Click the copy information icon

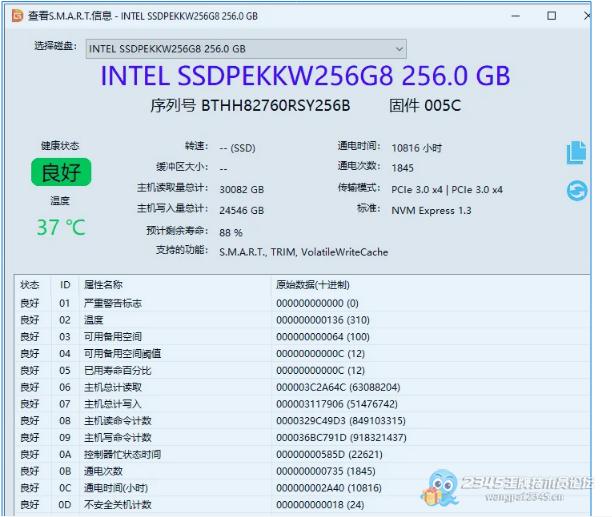pyautogui.click(x=576, y=153)
